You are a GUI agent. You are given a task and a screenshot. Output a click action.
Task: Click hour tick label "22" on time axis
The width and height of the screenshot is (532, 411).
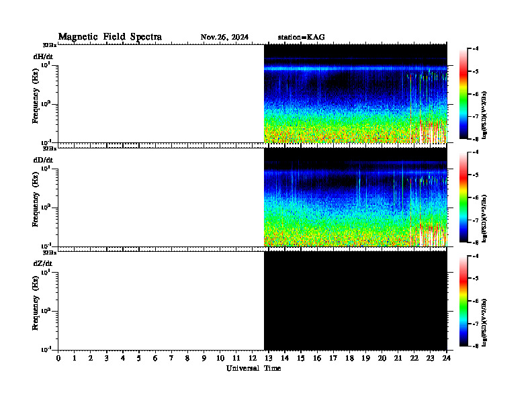point(414,359)
